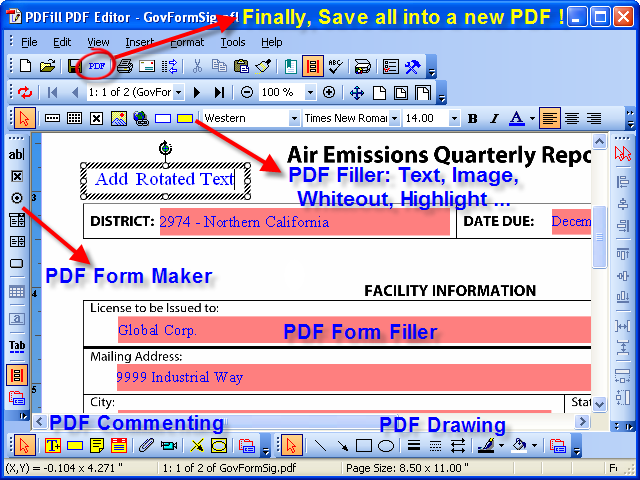The height and width of the screenshot is (480, 640).
Task: Click the insert image tool icon
Action: 118,118
